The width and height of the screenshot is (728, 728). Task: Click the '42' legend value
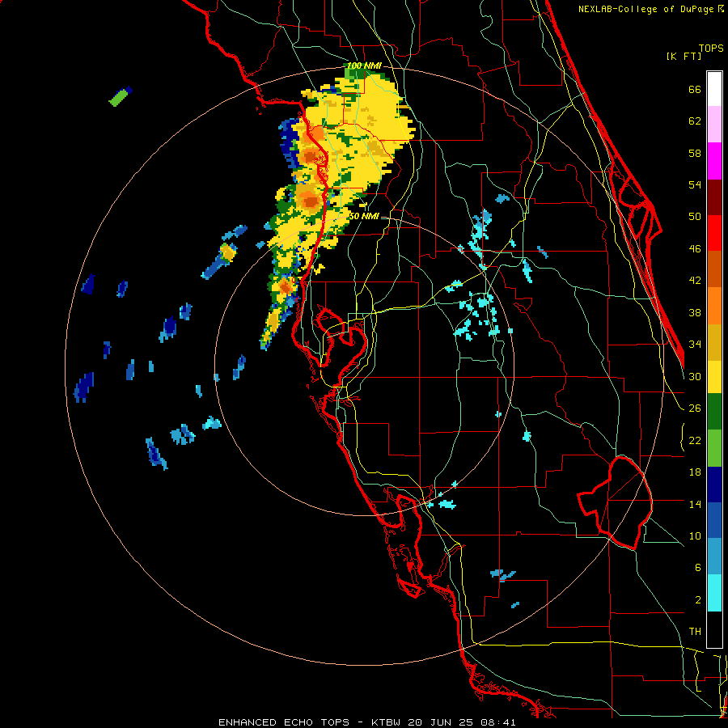click(695, 281)
